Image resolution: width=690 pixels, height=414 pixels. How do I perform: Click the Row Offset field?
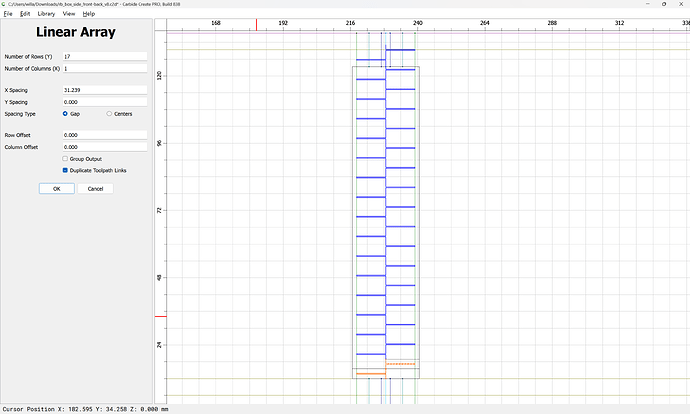104,135
